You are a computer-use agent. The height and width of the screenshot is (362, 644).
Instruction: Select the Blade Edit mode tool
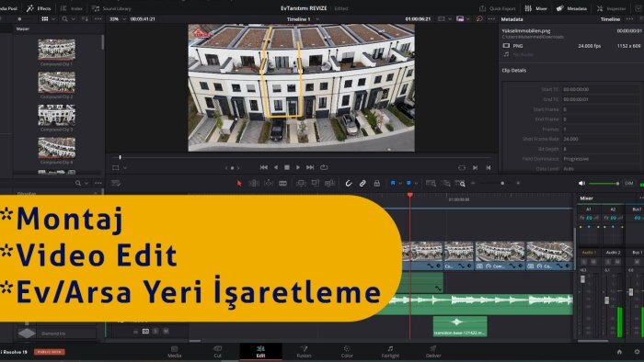click(x=283, y=183)
